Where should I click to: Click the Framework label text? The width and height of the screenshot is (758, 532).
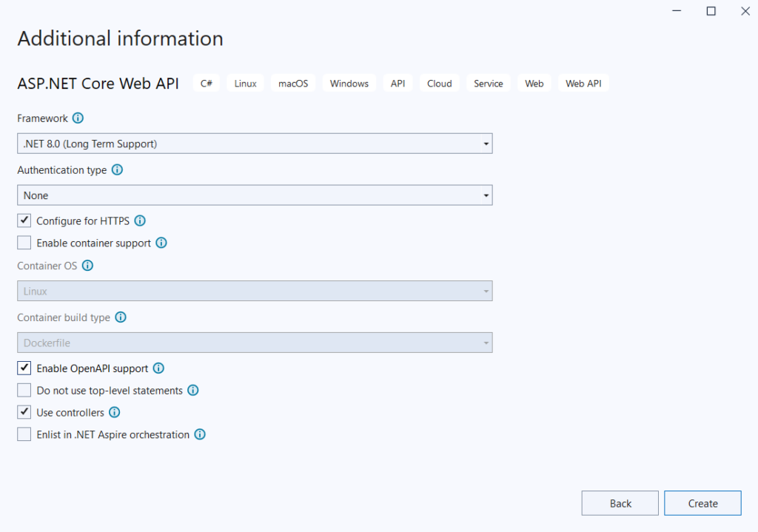point(42,118)
